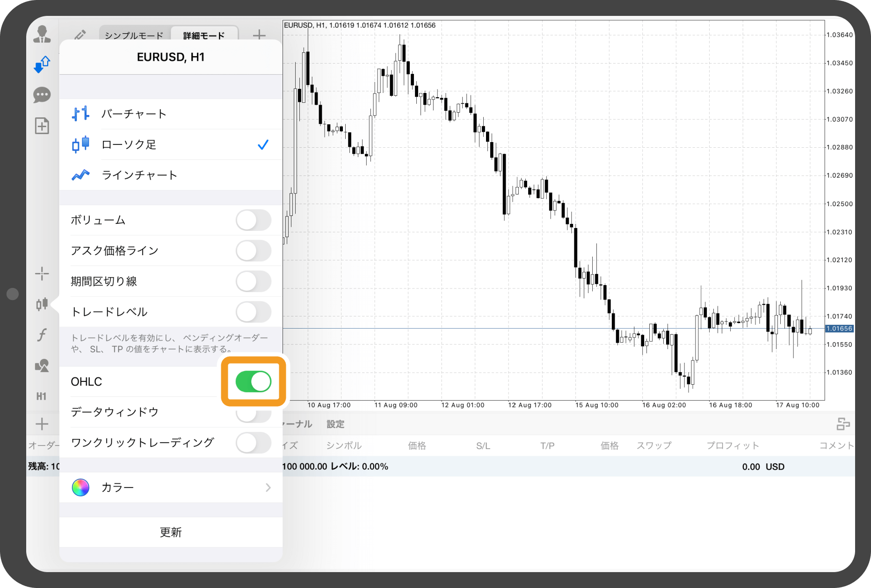Toggle the 期間区切り線 switch

pyautogui.click(x=254, y=281)
